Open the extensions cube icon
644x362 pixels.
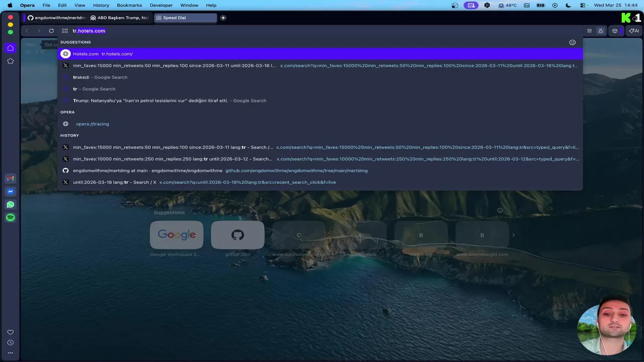pos(615,31)
